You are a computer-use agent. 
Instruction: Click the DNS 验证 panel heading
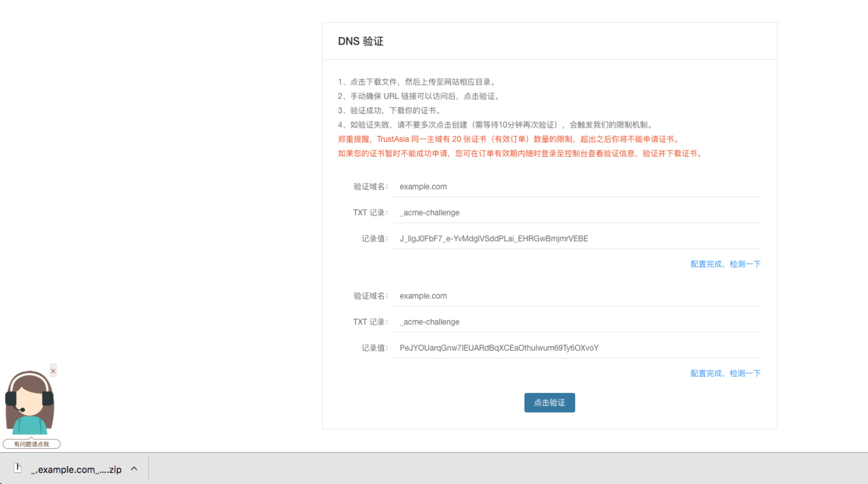click(360, 41)
